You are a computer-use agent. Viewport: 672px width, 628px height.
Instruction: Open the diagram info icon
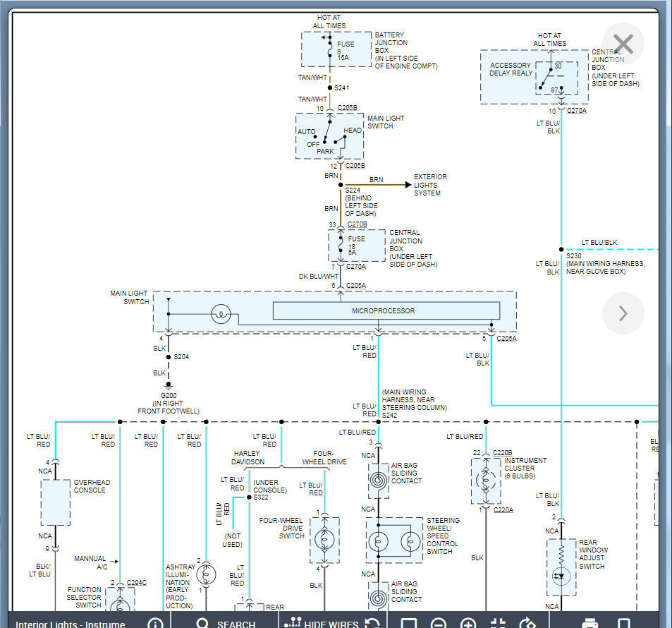coord(155,623)
